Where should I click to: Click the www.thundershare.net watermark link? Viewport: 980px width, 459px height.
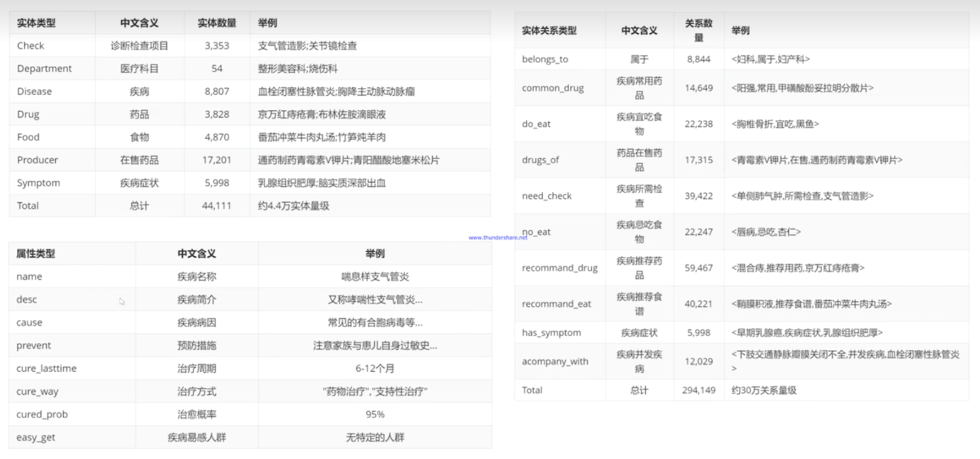pos(498,238)
